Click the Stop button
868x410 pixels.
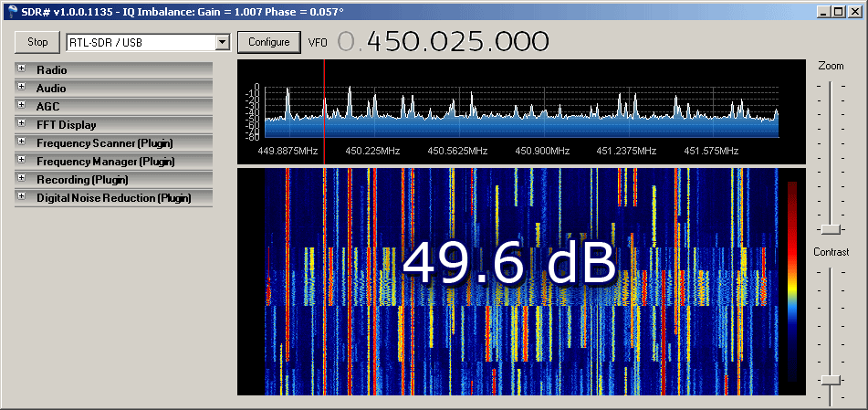pyautogui.click(x=37, y=42)
